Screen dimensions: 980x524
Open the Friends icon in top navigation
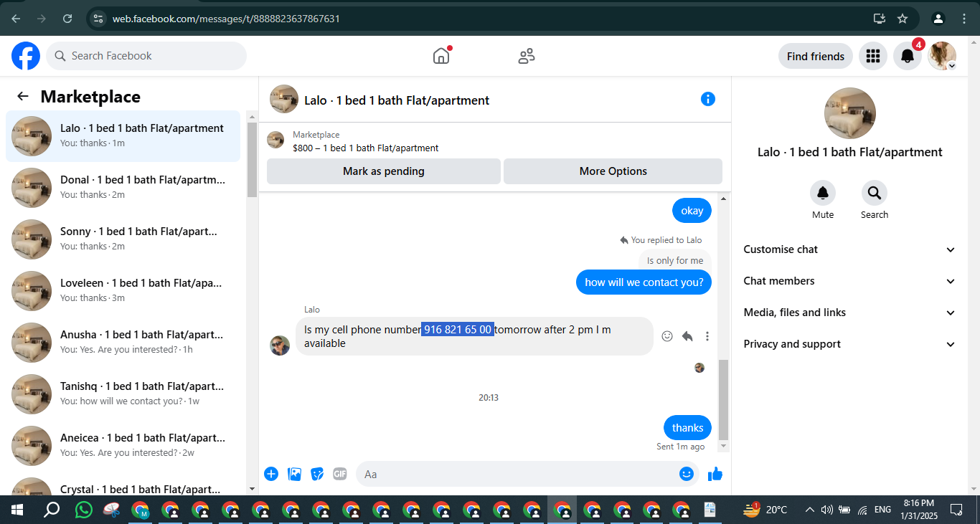click(527, 56)
